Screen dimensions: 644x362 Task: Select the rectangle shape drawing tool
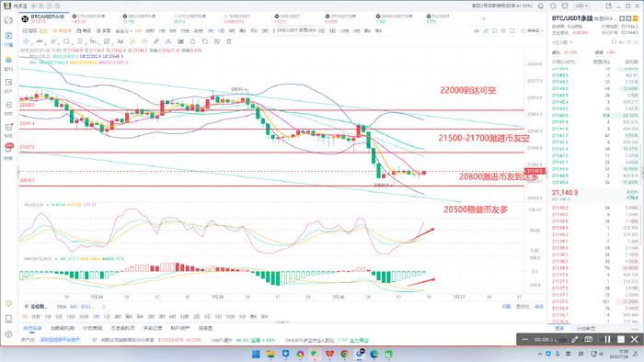click(66, 41)
